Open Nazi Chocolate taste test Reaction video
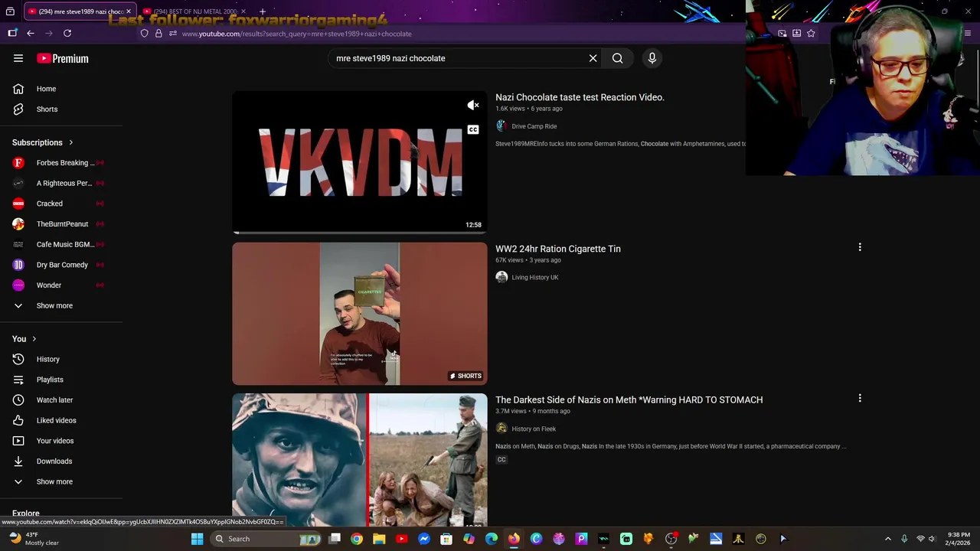Screen dimensions: 980x551 (x=580, y=97)
